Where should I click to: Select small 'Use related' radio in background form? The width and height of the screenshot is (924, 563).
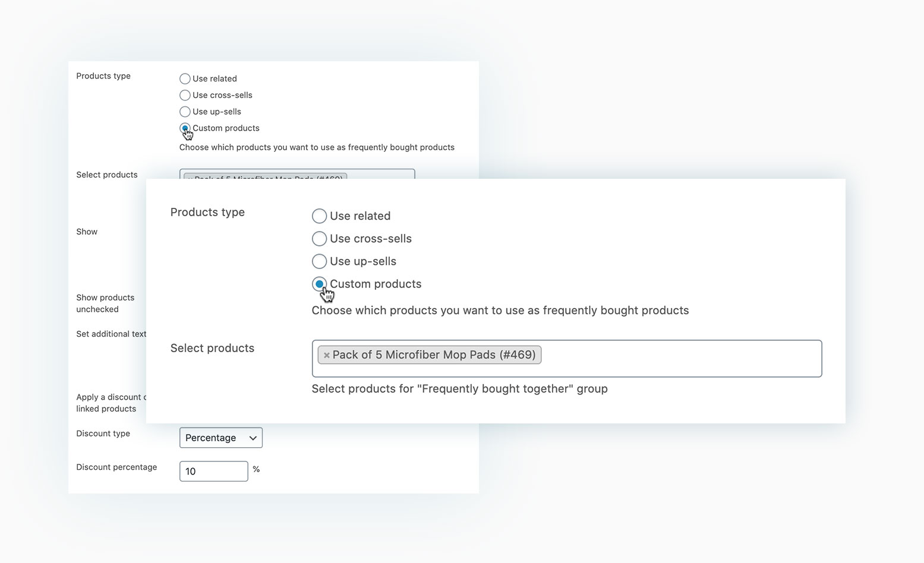click(185, 78)
